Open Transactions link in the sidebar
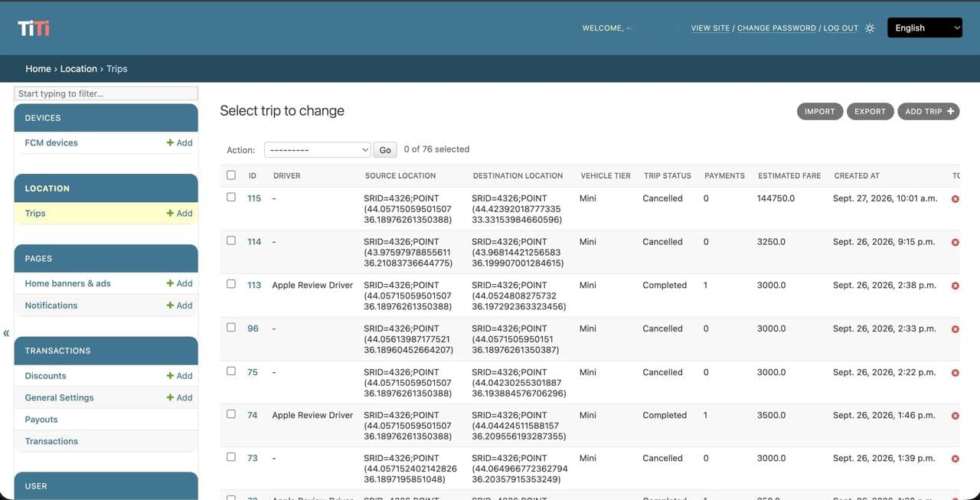980x500 pixels. (x=51, y=441)
